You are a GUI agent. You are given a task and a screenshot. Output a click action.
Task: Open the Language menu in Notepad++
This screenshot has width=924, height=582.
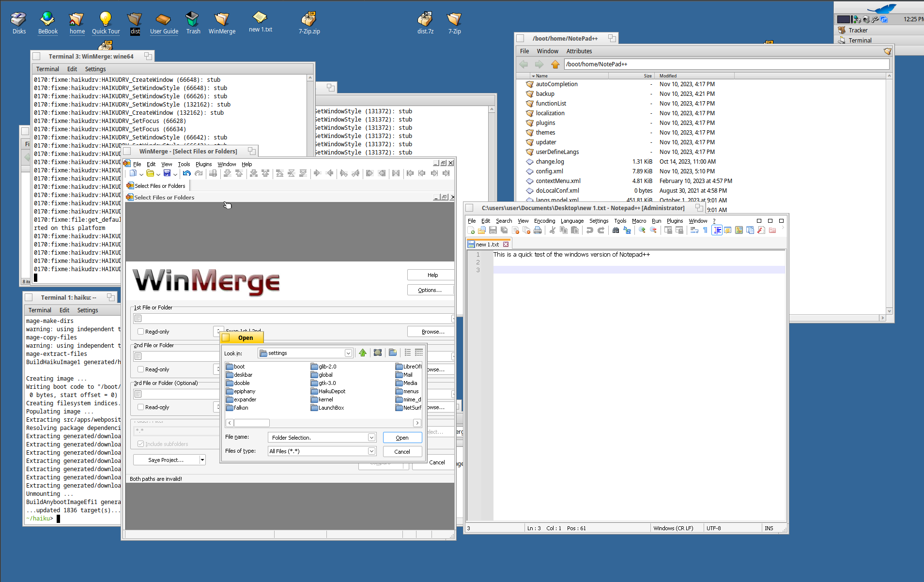point(572,221)
